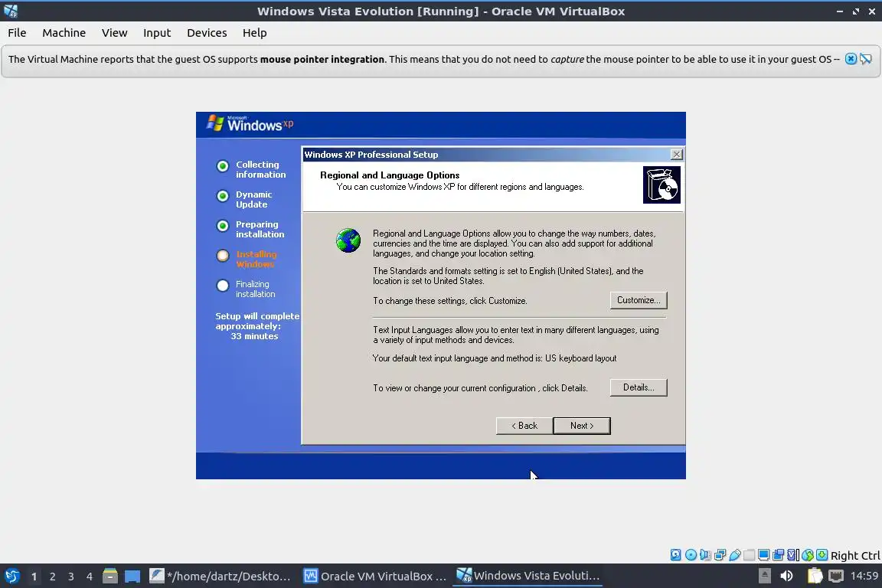Switch to Oracle VM VirtualBox Manager task

click(x=374, y=576)
